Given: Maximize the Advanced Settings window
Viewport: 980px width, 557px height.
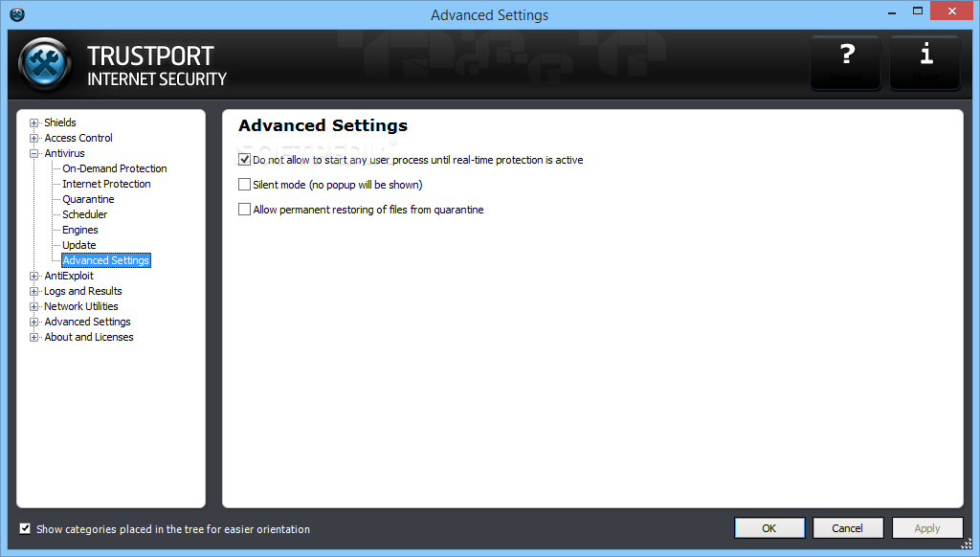Looking at the screenshot, I should pyautogui.click(x=918, y=11).
